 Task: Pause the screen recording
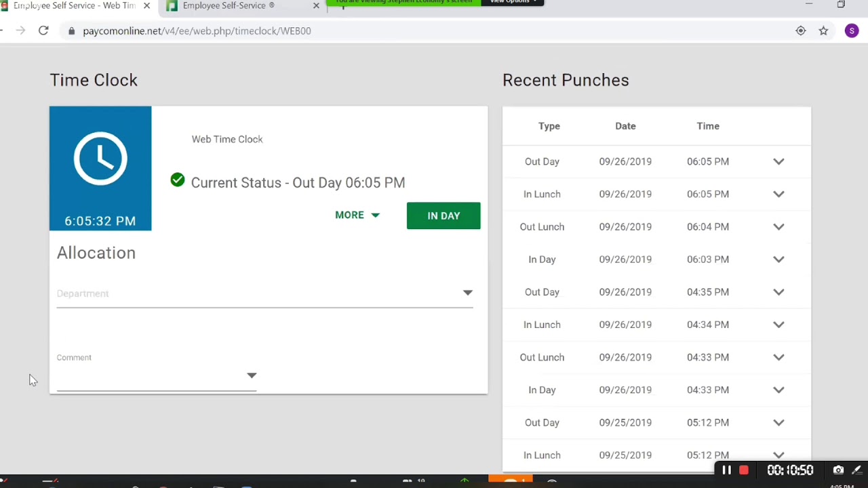726,470
